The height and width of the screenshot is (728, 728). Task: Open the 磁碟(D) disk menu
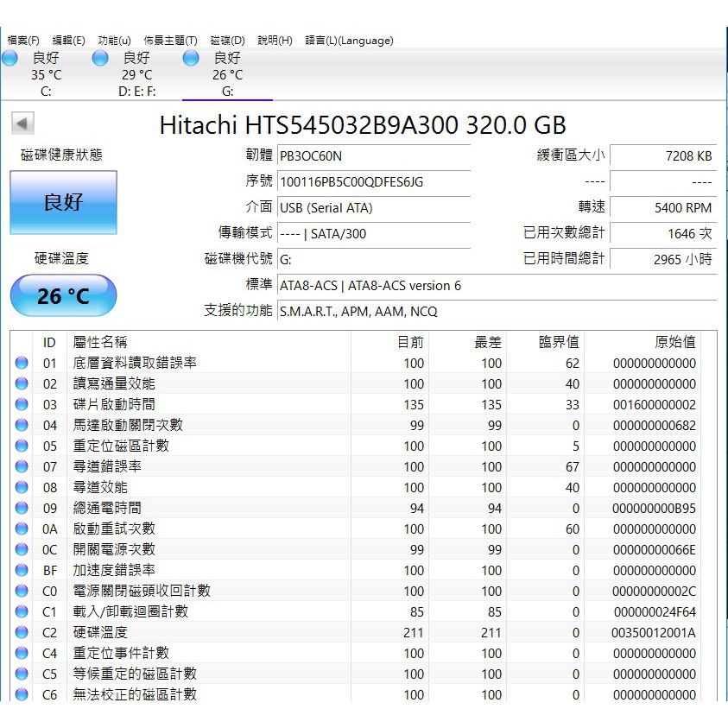pyautogui.click(x=228, y=41)
